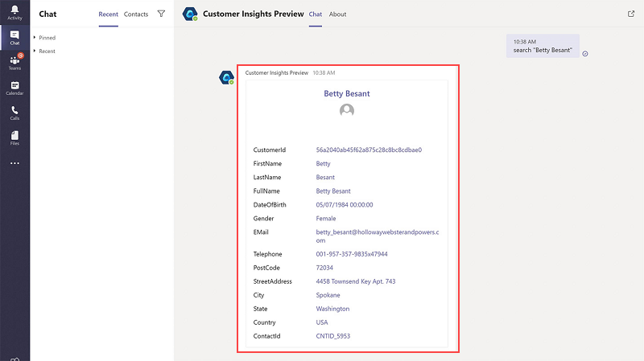The width and height of the screenshot is (644, 361).
Task: Expand the Pinned chats group
Action: coord(44,38)
